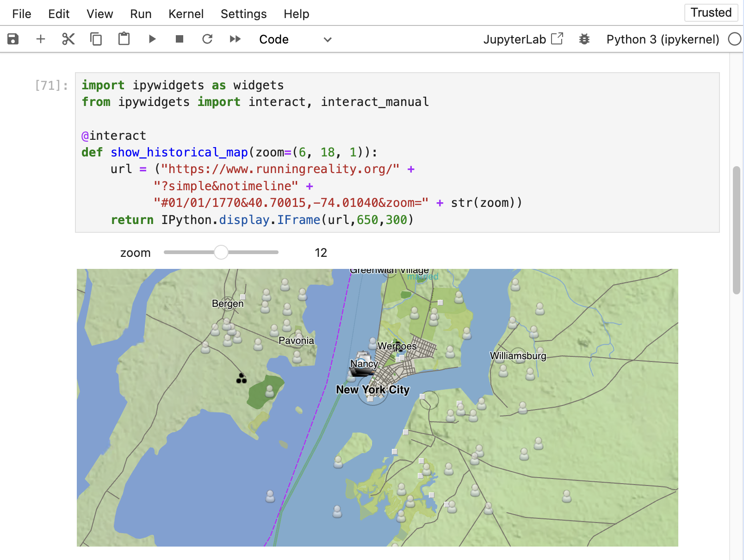Open the View menu

click(99, 14)
